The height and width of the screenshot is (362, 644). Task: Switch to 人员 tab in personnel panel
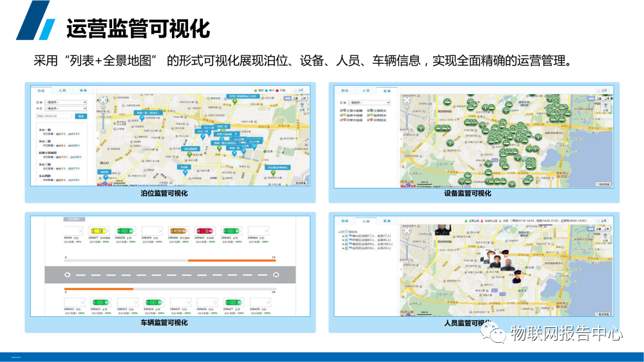pos(366,221)
